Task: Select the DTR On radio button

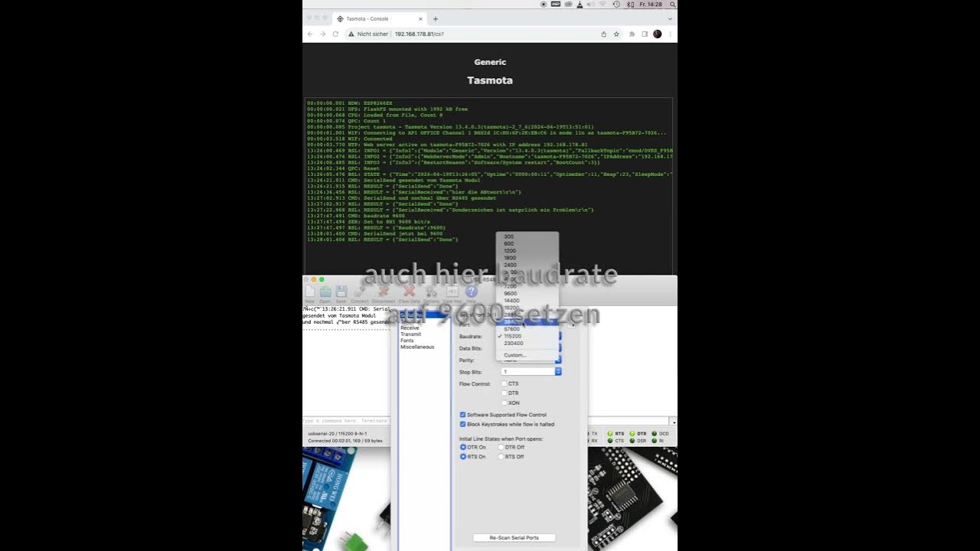Action: [463, 447]
